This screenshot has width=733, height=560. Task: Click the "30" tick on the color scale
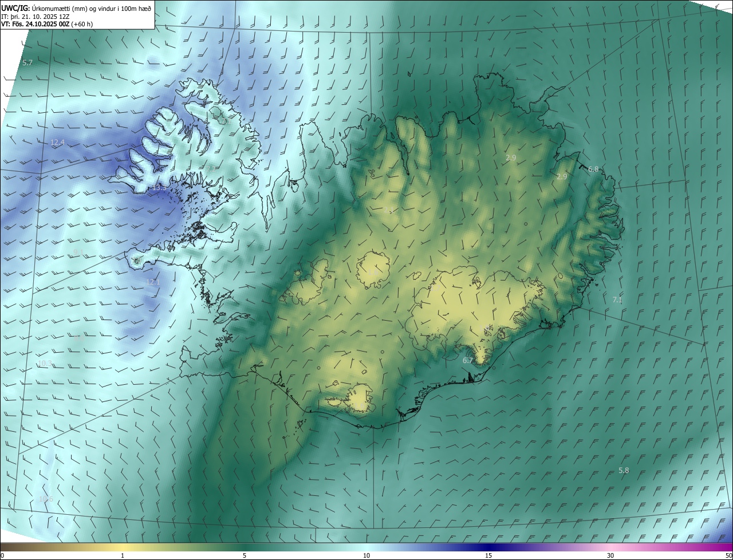point(610,555)
